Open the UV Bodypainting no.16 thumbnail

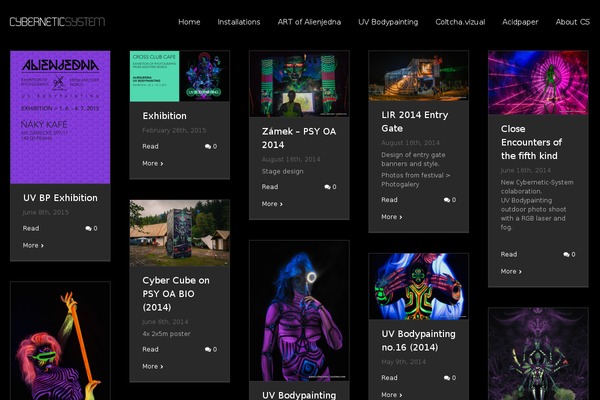pos(418,286)
